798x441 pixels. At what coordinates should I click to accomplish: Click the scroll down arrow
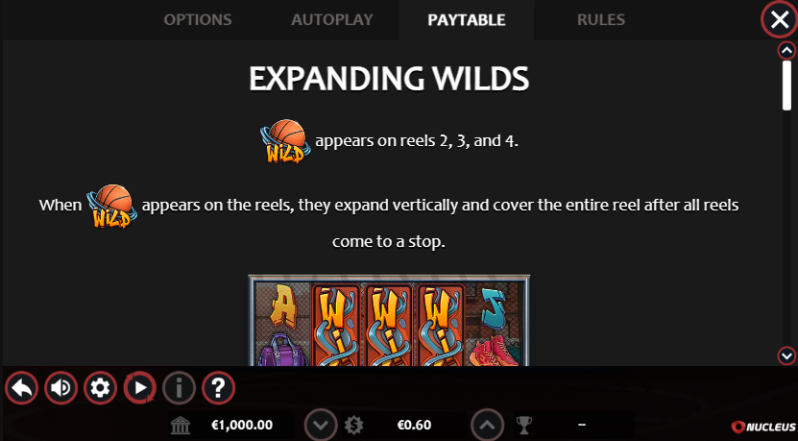coord(787,356)
